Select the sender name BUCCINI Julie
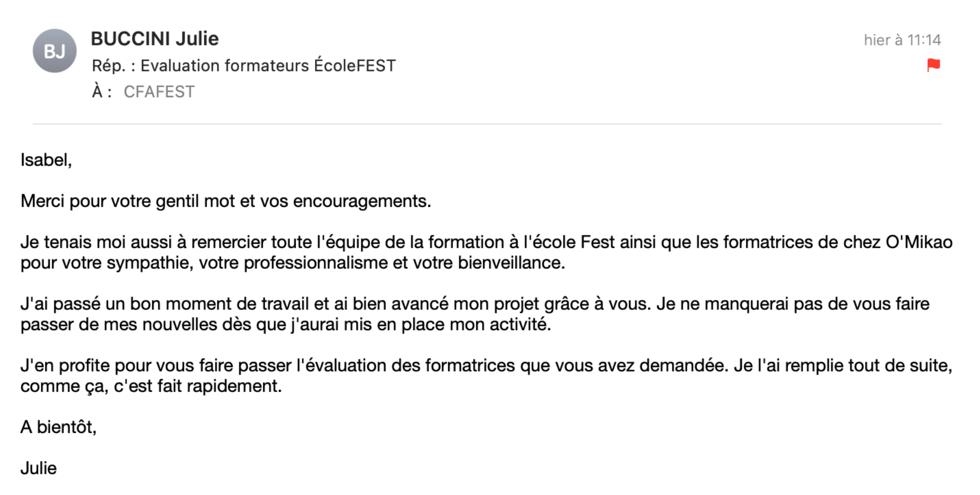980x495 pixels. (155, 39)
